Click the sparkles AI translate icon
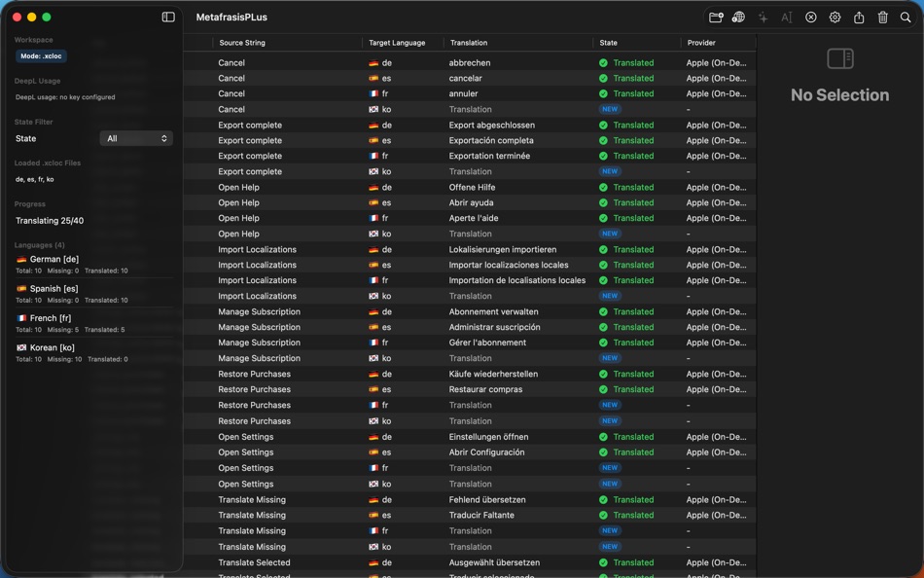924x578 pixels. (x=764, y=18)
